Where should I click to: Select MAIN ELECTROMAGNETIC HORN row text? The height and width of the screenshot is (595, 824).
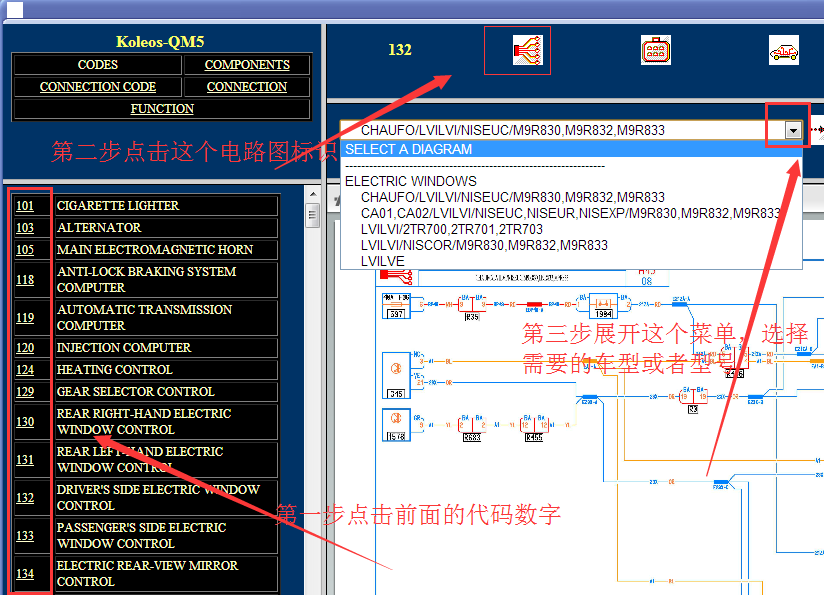[154, 250]
